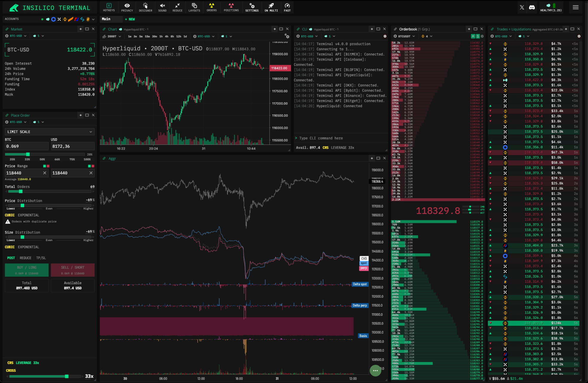Toggle the On Multi rocket mode
Image resolution: width=588 pixels, height=383 pixels.
(271, 7)
